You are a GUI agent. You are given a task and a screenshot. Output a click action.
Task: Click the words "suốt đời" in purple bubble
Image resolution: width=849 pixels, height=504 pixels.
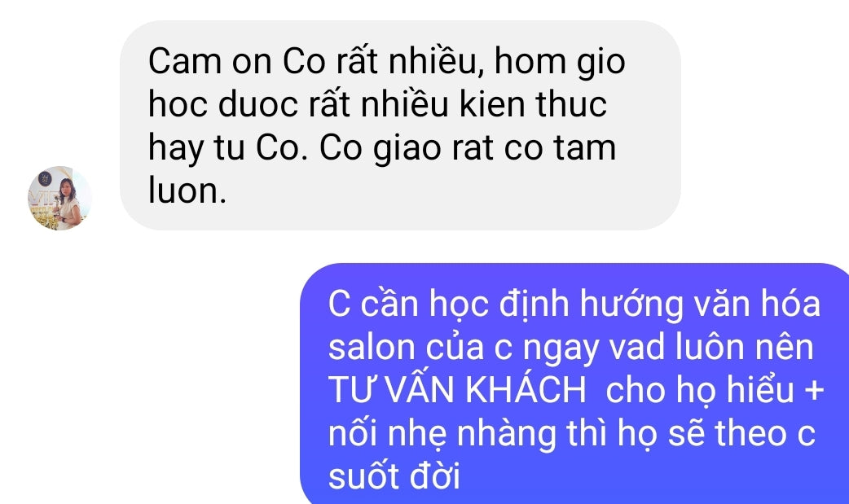coord(394,476)
